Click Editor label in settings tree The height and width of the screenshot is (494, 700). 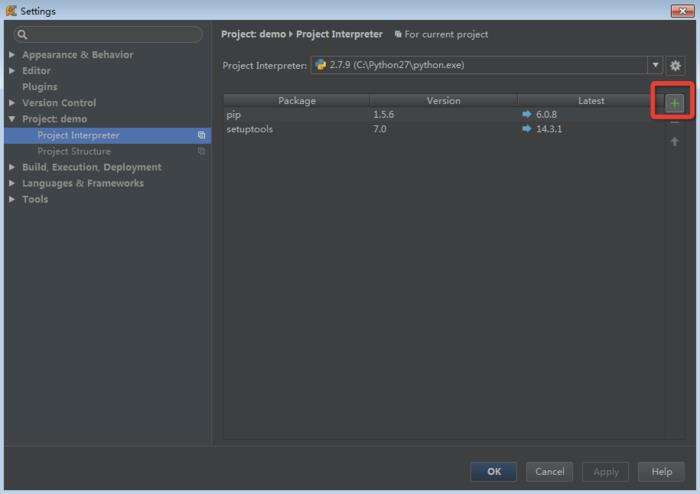[36, 71]
